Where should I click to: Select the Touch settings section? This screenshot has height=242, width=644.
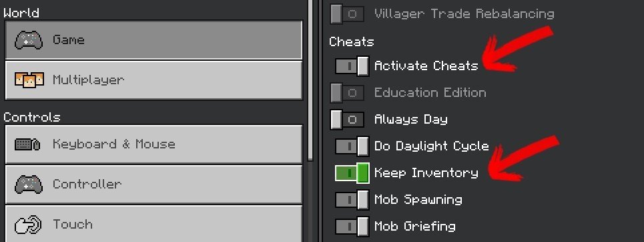coord(153,224)
